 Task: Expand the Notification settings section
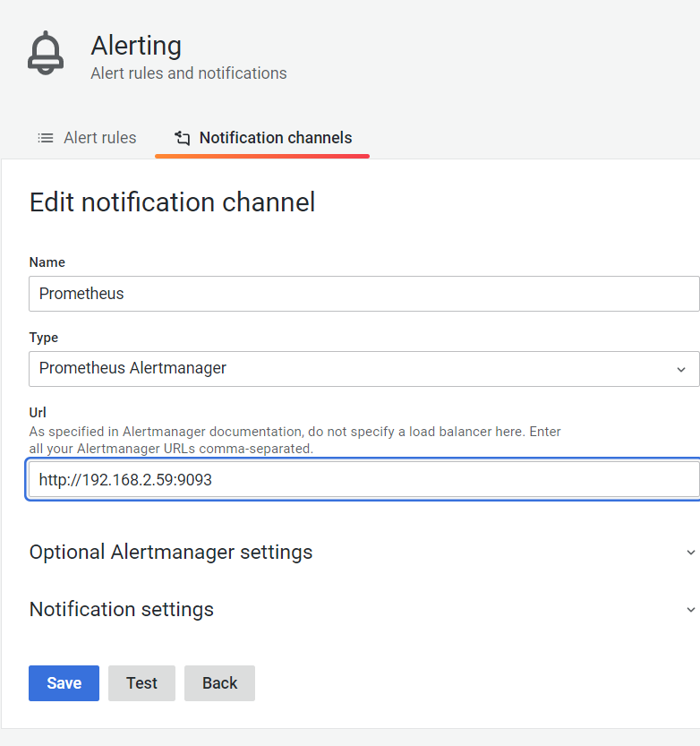click(363, 610)
